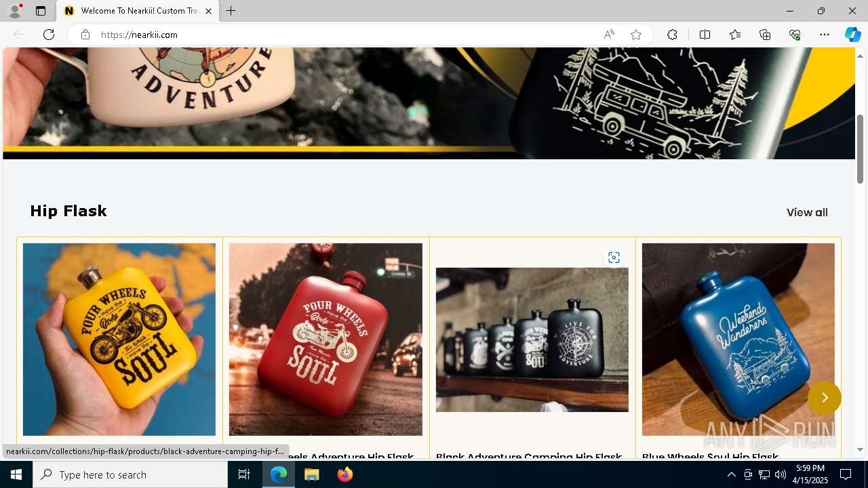Open network status tray icon
This screenshot has height=488, width=868.
click(764, 474)
